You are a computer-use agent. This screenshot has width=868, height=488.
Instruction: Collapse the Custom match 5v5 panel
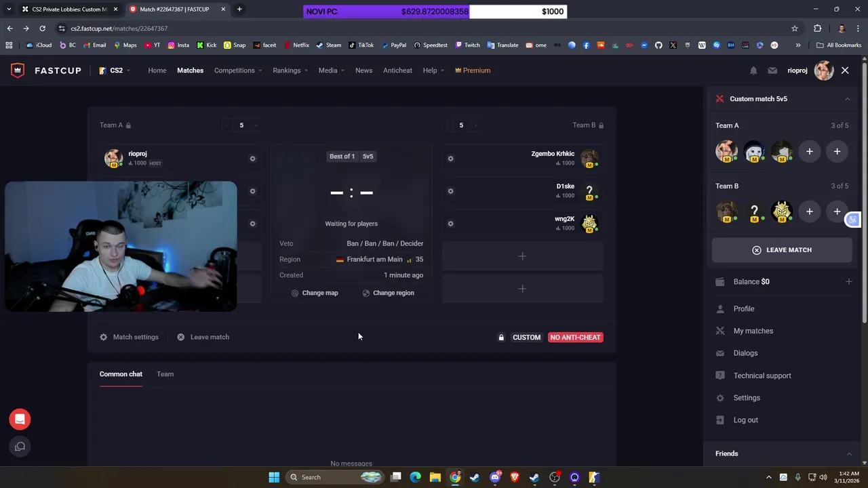847,99
